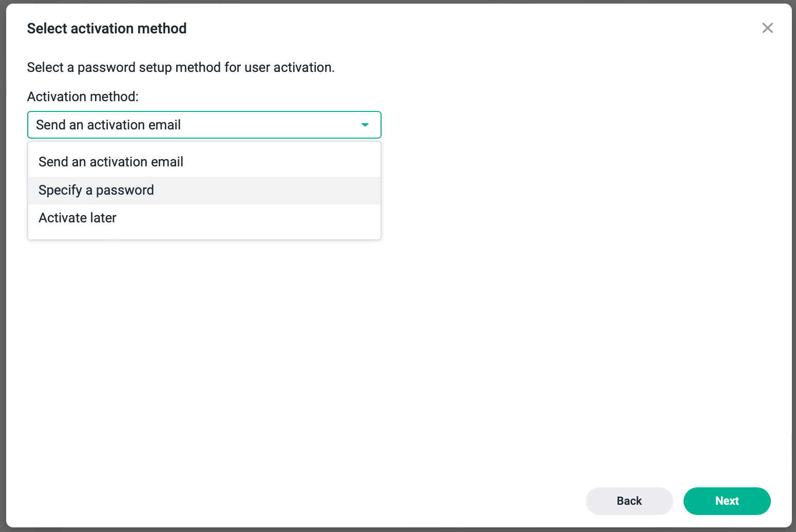Open the Activation method combo box

point(204,125)
